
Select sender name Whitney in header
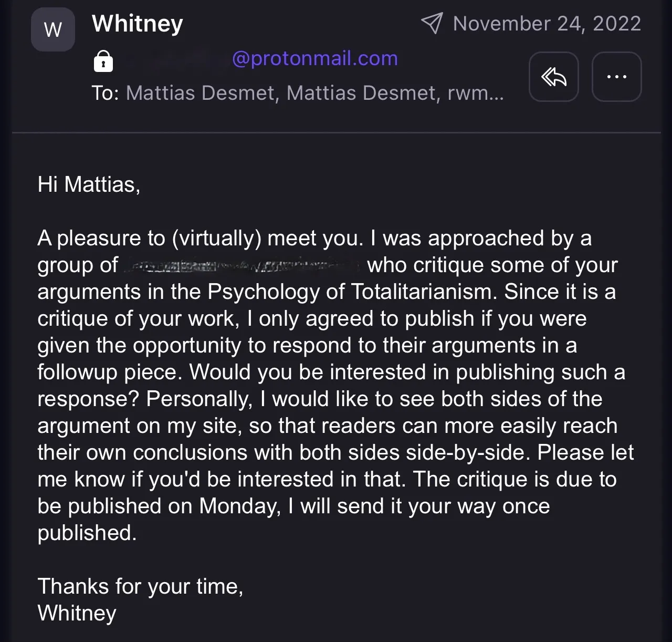138,24
